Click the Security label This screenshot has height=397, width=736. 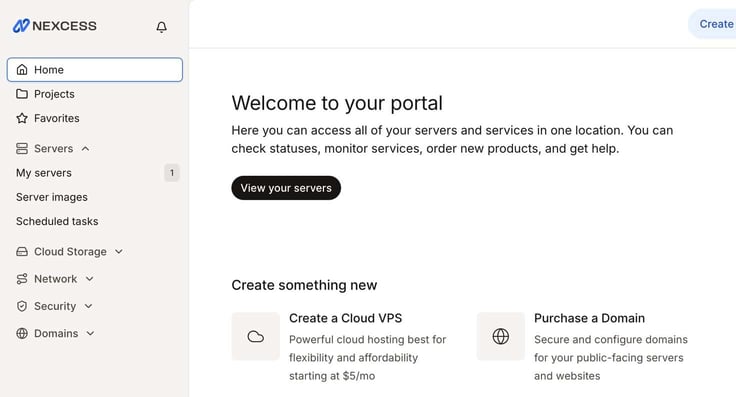click(x=55, y=306)
